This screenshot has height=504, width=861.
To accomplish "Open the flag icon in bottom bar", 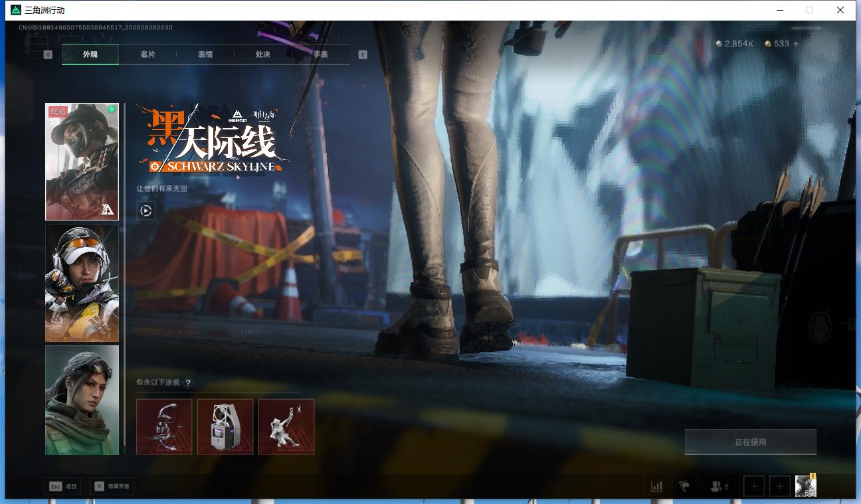I will 684,486.
